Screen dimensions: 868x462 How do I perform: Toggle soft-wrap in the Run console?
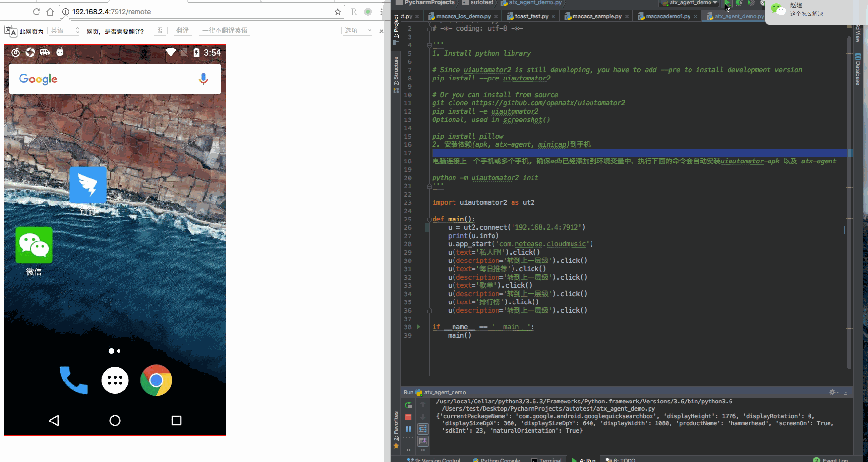[423, 429]
